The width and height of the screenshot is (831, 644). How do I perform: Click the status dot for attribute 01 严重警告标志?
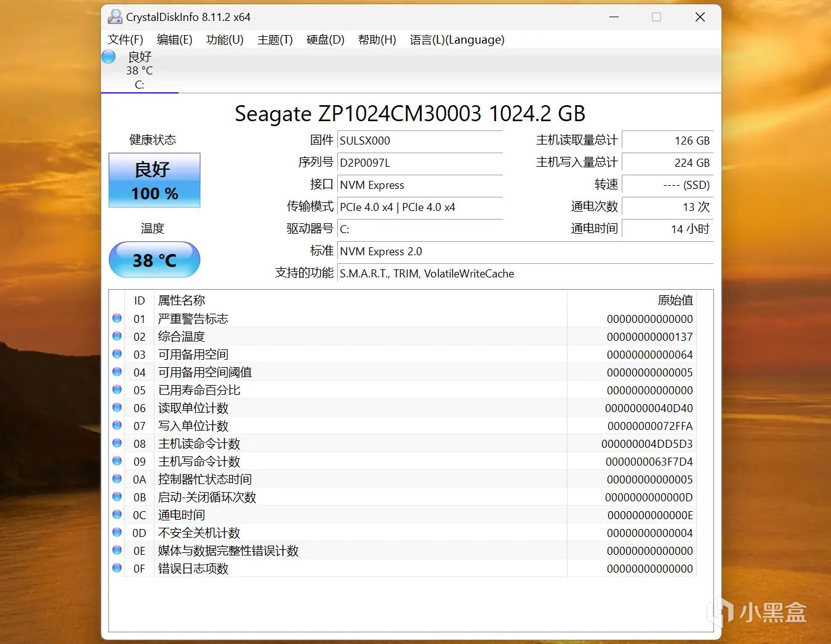coord(117,319)
